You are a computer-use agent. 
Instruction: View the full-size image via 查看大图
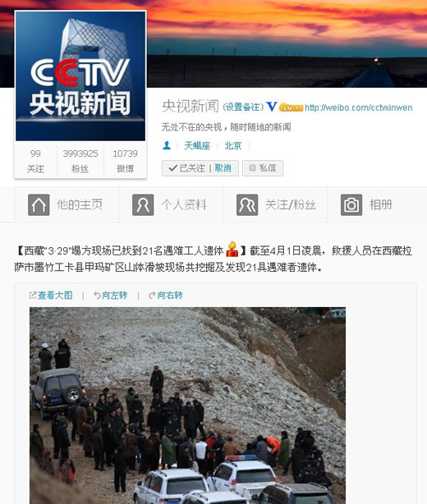coord(51,295)
